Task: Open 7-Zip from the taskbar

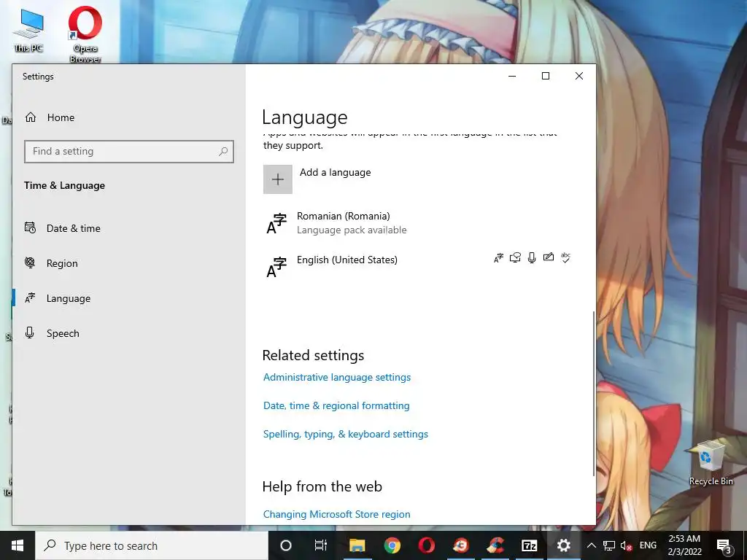Action: point(530,545)
